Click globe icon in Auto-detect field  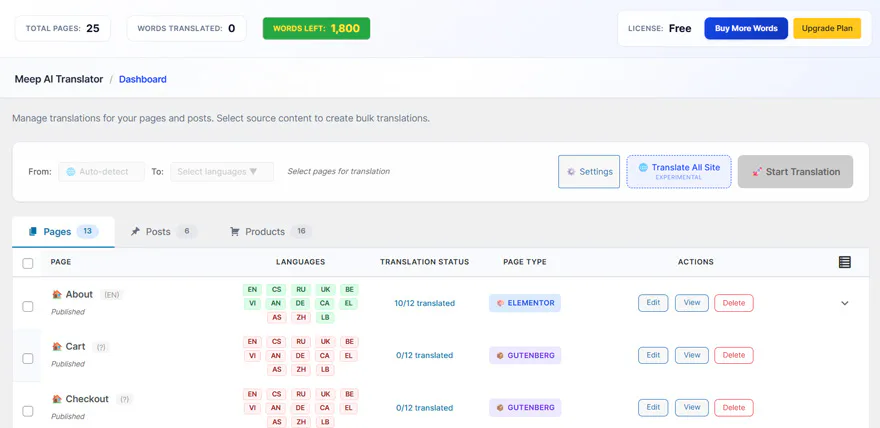click(71, 172)
